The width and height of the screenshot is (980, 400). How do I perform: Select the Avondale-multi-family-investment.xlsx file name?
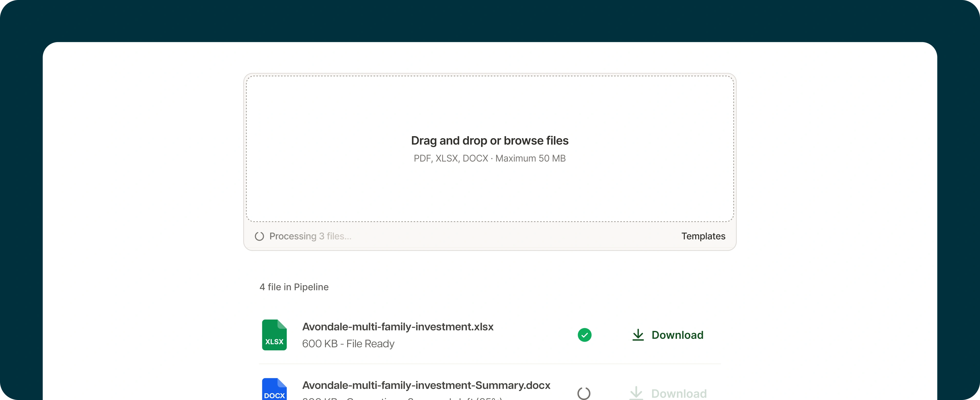pyautogui.click(x=397, y=327)
